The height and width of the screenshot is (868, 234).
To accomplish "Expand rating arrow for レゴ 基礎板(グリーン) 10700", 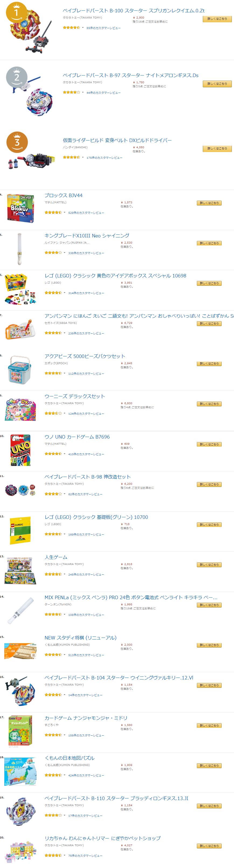I will pyautogui.click(x=65, y=534).
